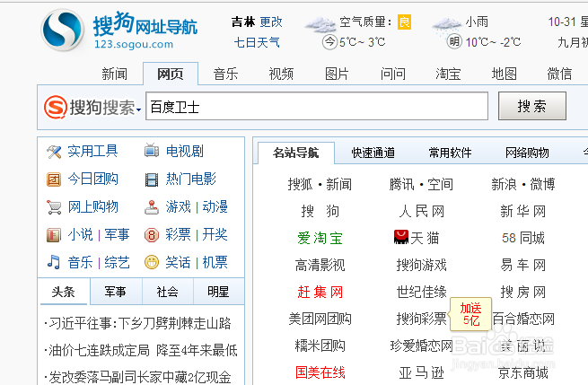The image size is (588, 385).
Task: Open the 七日天气 forecast link
Action: [x=257, y=42]
